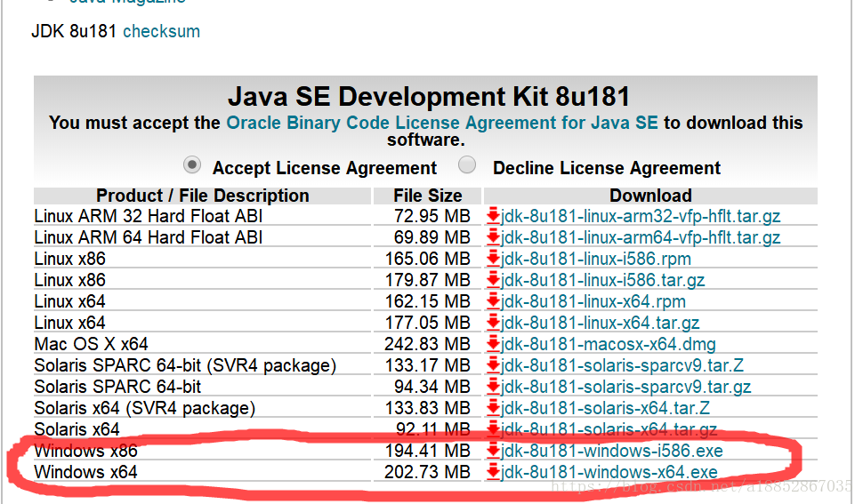Click Solaris x64 (SVR4 package) text
This screenshot has width=863, height=504.
coord(145,408)
